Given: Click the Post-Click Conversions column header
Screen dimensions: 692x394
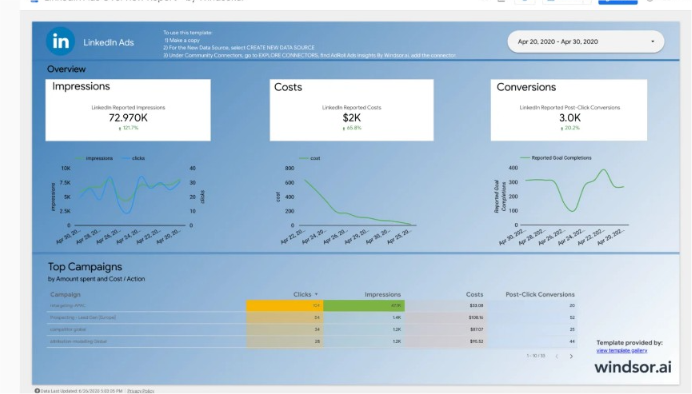Looking at the screenshot, I should click(x=540, y=294).
